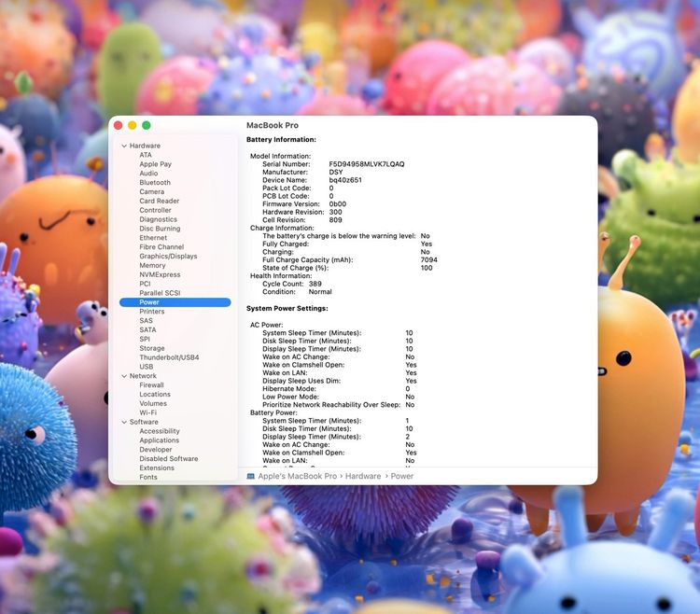Click the Hardware Revision value 300
700x614 pixels.
[335, 212]
